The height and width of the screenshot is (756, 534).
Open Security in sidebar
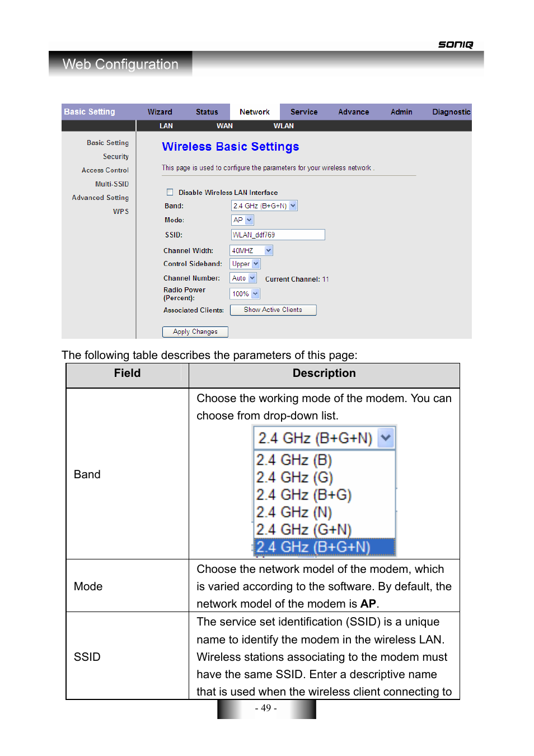tap(116, 157)
